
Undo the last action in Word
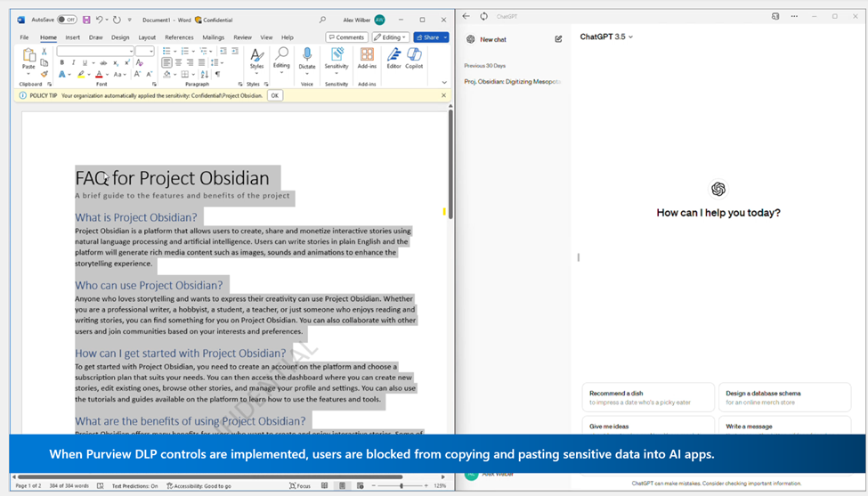[99, 20]
